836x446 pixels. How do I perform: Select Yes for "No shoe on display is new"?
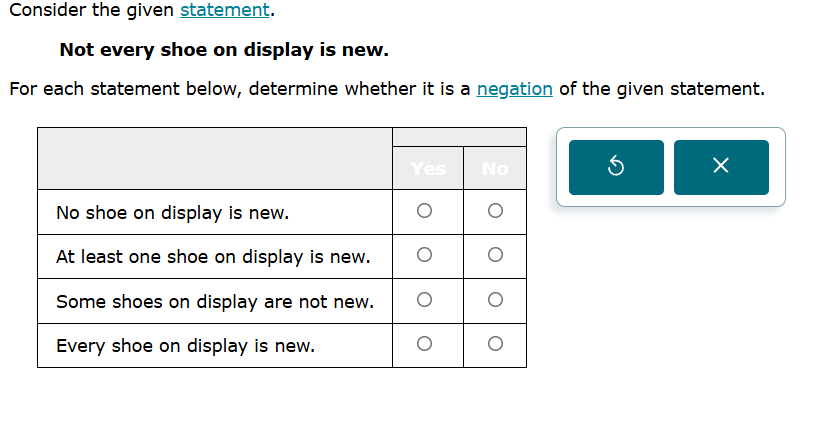click(x=425, y=212)
